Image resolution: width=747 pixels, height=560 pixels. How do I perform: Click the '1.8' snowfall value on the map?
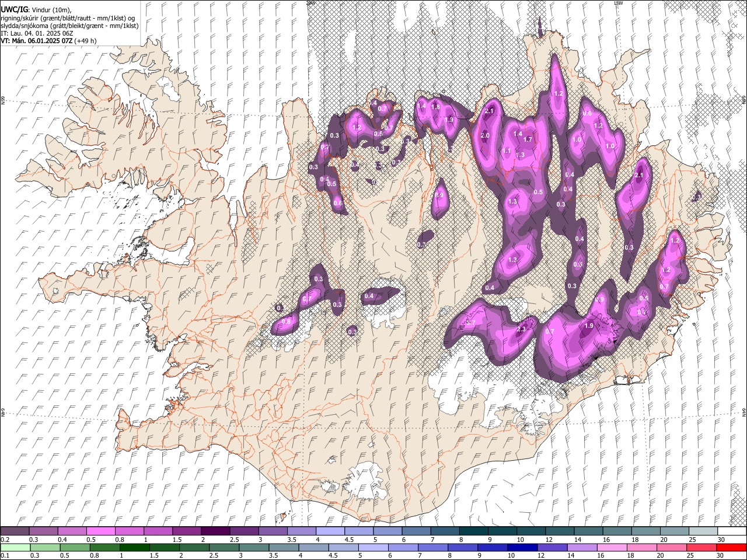[x=435, y=107]
